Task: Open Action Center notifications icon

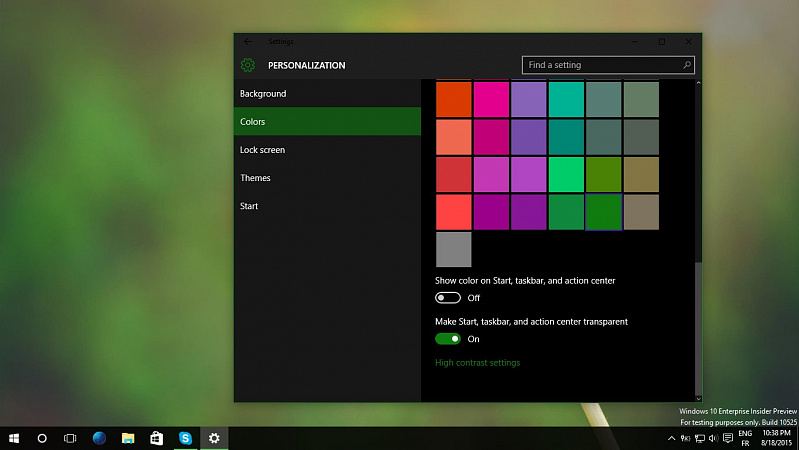Action: tap(728, 438)
